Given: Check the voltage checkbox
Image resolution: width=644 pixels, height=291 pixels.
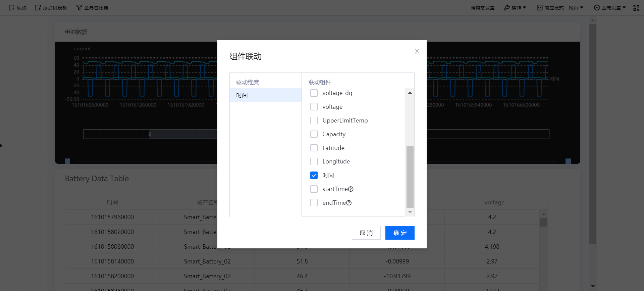Looking at the screenshot, I should pyautogui.click(x=314, y=107).
